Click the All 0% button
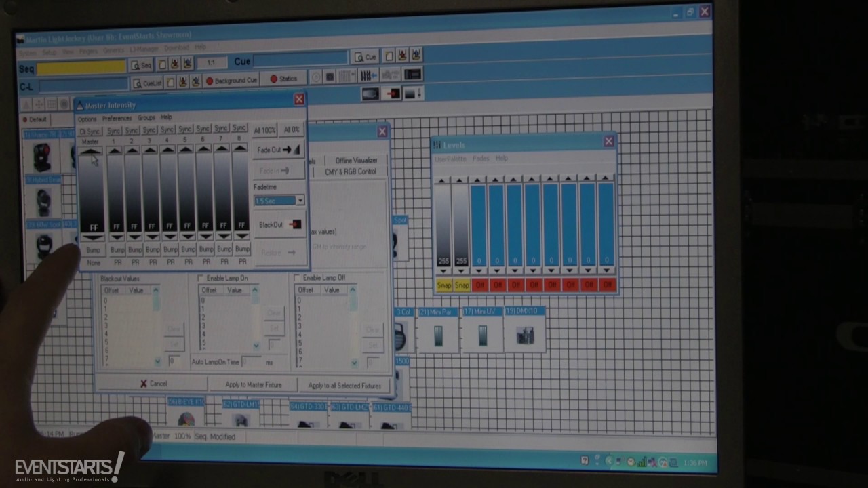Screen dimensions: 868x488 click(292, 129)
